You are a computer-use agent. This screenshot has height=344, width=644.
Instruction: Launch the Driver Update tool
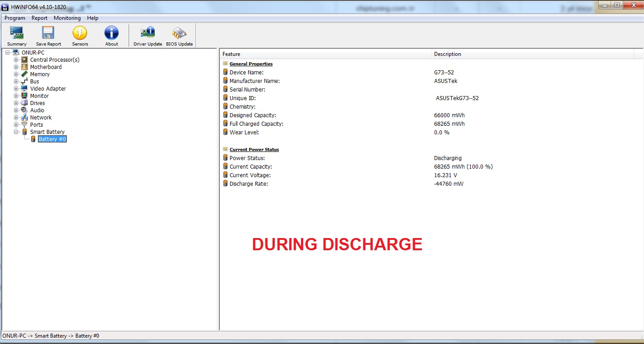click(148, 36)
